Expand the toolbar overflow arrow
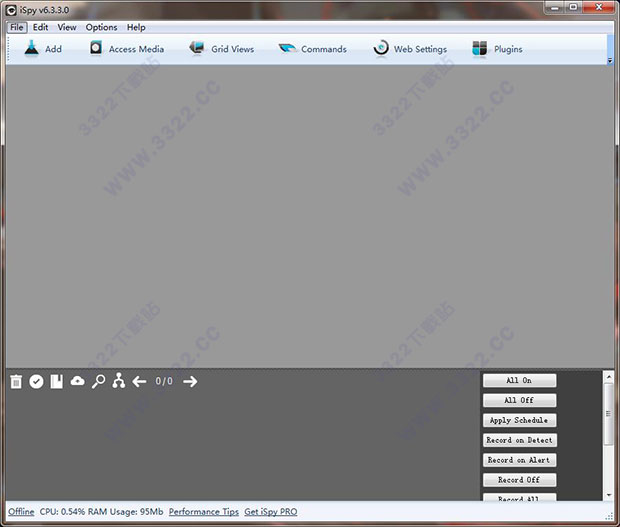Screen dimensions: 620x527 coord(610,60)
